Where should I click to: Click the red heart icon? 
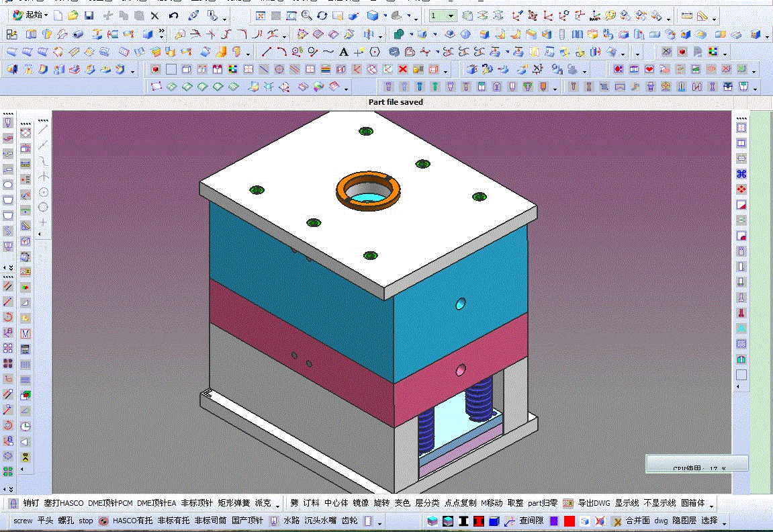click(649, 69)
